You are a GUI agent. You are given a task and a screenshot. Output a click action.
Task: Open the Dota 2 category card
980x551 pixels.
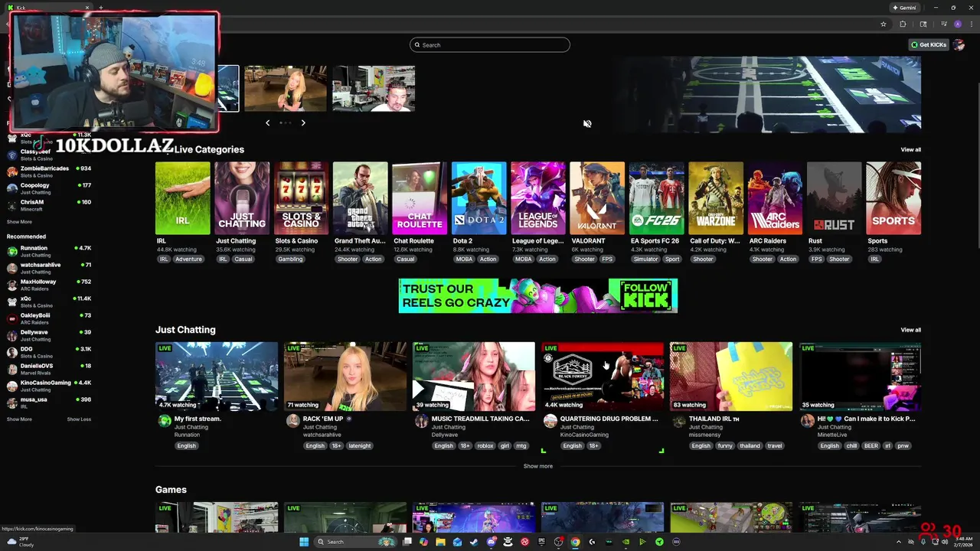[x=479, y=198]
